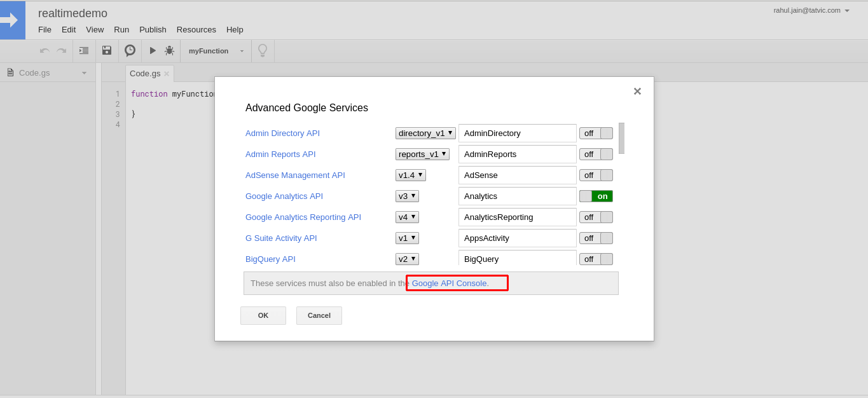
Task: Run the function with play icon
Action: point(153,51)
